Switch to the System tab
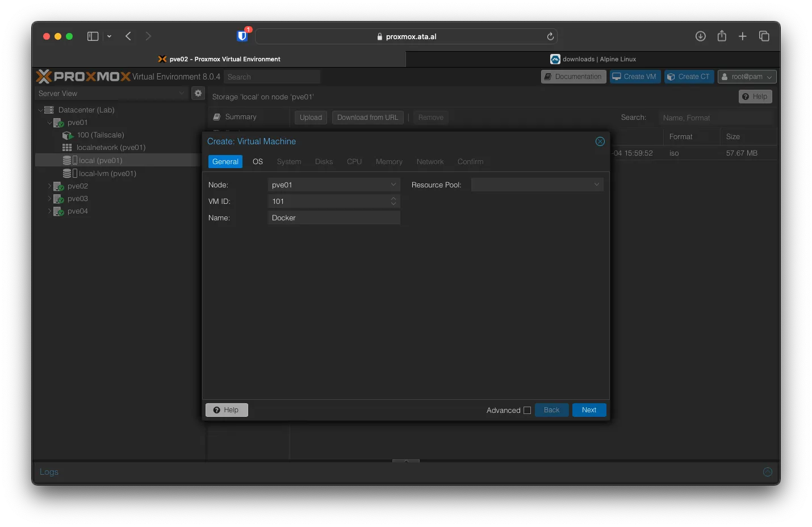The width and height of the screenshot is (812, 527). 289,162
